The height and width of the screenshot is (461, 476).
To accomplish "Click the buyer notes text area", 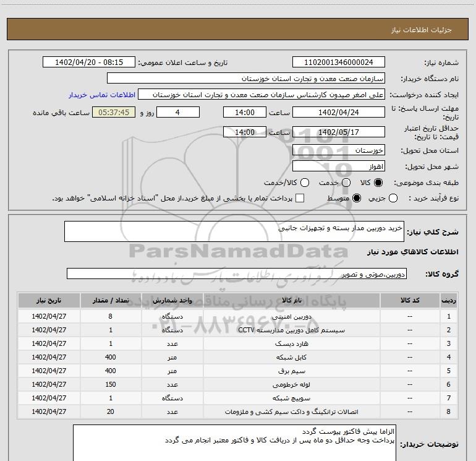I will (x=234, y=443).
